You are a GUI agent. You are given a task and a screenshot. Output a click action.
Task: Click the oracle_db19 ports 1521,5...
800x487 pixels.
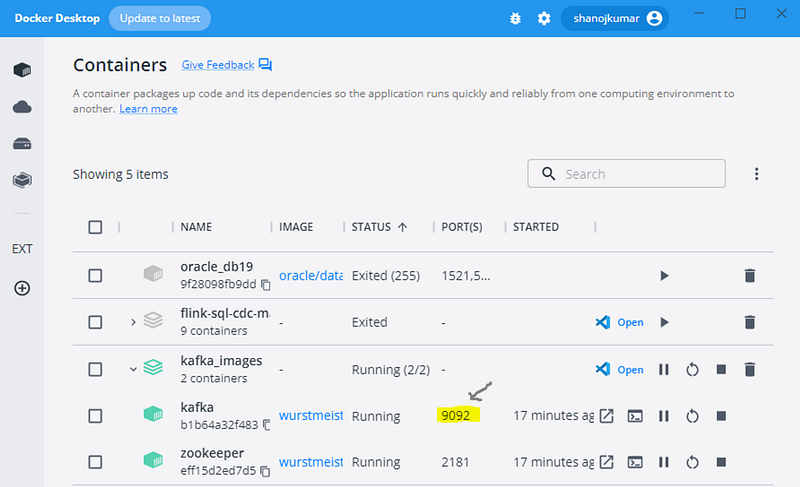pyautogui.click(x=466, y=276)
